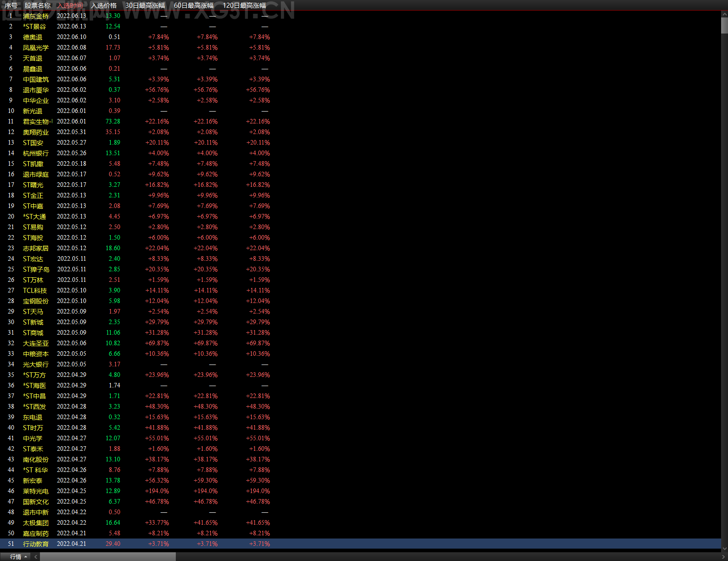Click the vertical scrollbar down arrow
The height and width of the screenshot is (561, 728).
click(x=724, y=548)
